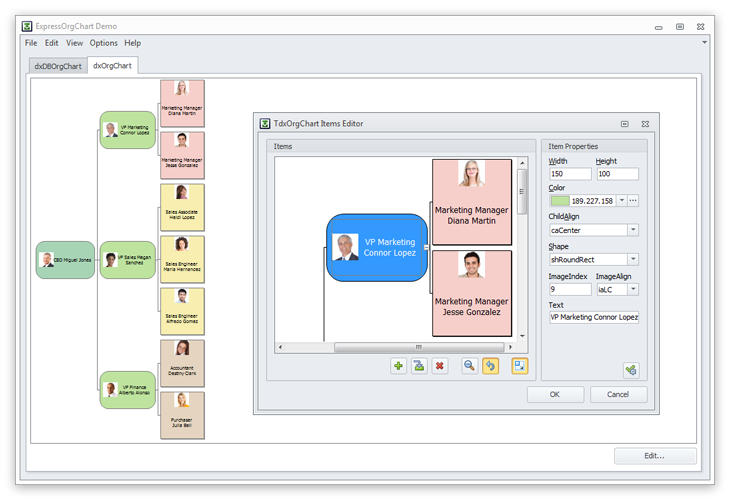Click Diana Martin photo in editor
The height and width of the screenshot is (500, 730).
(x=471, y=173)
